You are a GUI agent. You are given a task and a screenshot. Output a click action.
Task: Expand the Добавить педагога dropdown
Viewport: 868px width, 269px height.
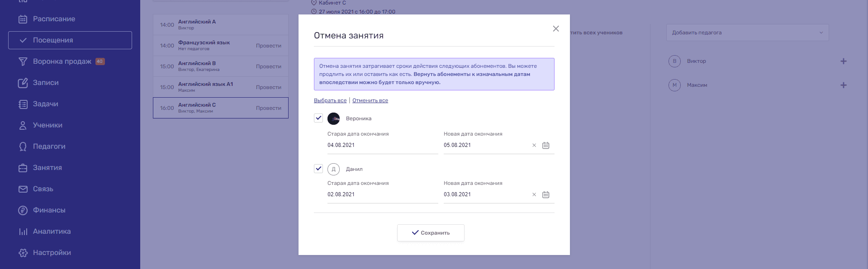747,33
